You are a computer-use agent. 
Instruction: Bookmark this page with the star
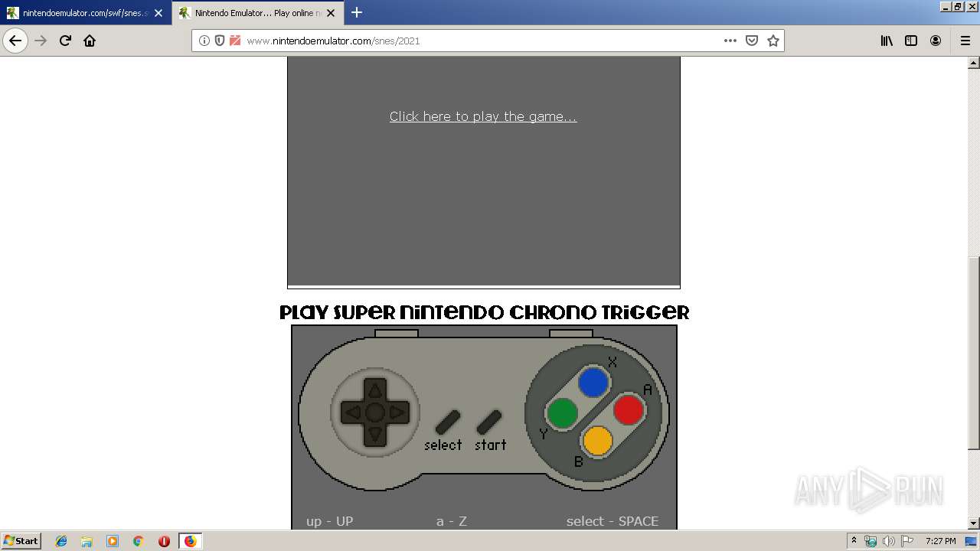773,41
